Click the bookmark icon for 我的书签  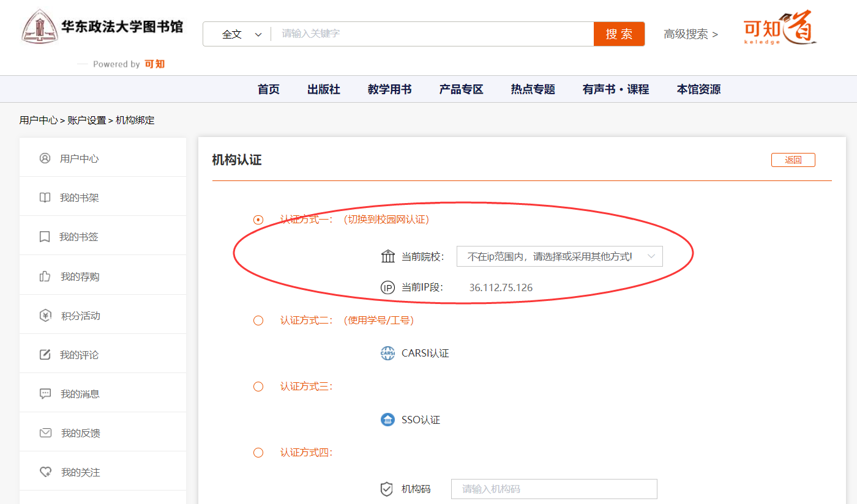45,237
